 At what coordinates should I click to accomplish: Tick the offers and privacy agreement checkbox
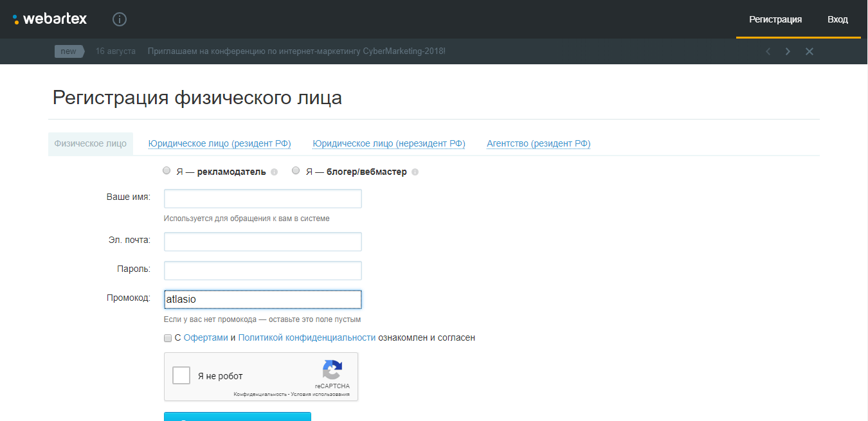tap(168, 338)
